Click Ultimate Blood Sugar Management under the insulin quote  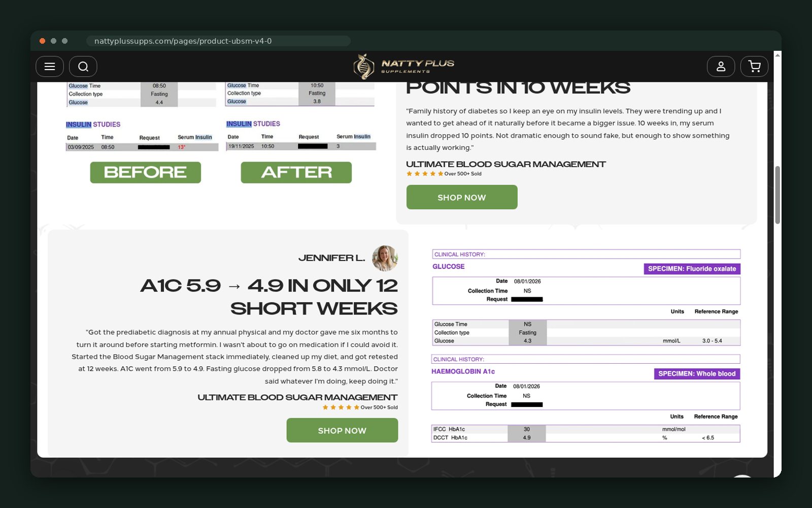(506, 164)
